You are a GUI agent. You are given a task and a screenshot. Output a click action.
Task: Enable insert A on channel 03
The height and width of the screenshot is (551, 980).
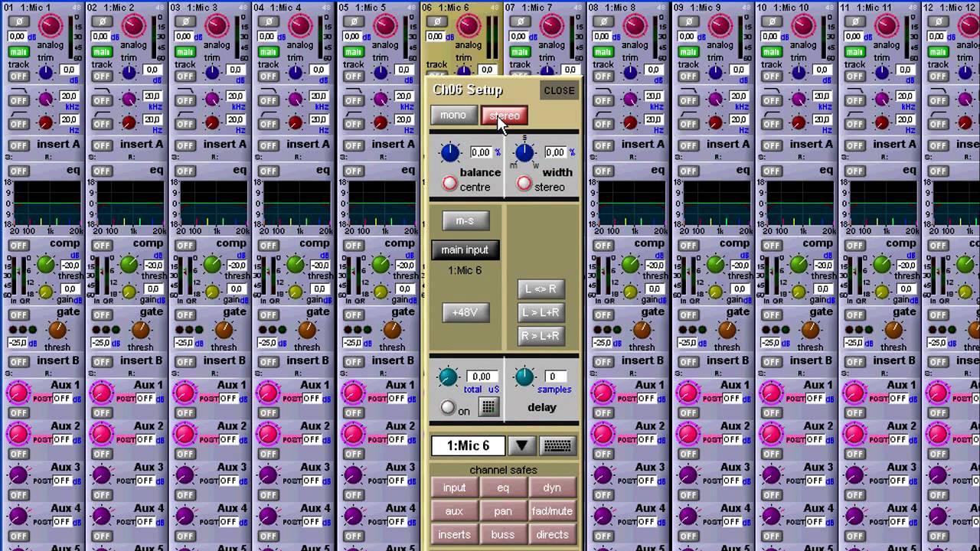pos(185,145)
